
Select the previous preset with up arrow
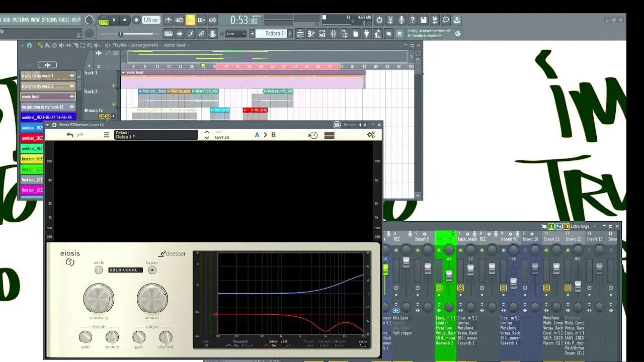pos(207,132)
